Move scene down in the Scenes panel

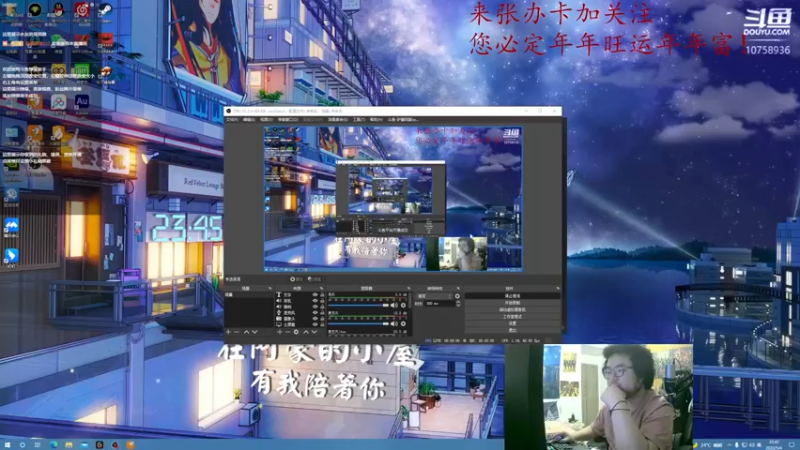pos(255,332)
